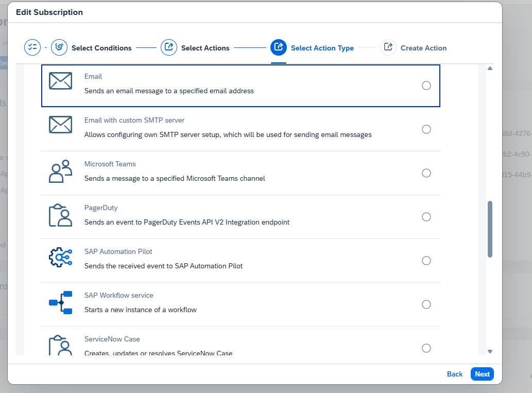532x393 pixels.
Task: Click 'Sends an event to PagerDuty Events API' description
Action: click(x=187, y=223)
